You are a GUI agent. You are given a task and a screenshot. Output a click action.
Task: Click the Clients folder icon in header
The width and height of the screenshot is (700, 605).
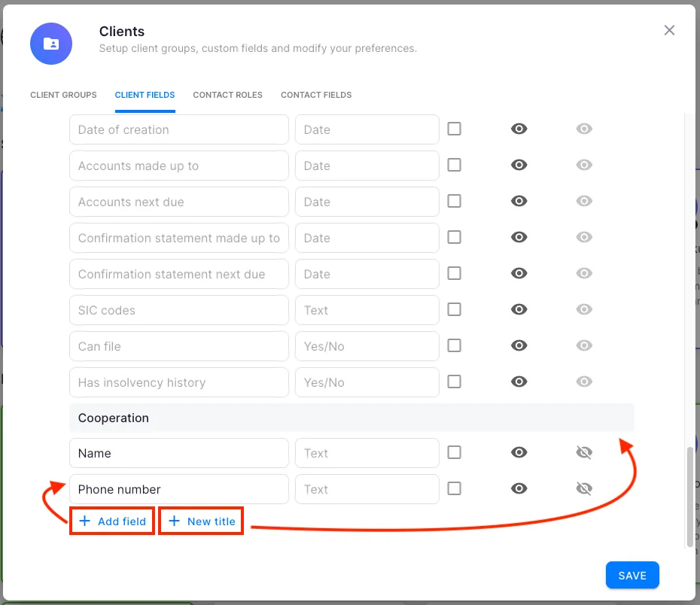(x=51, y=44)
